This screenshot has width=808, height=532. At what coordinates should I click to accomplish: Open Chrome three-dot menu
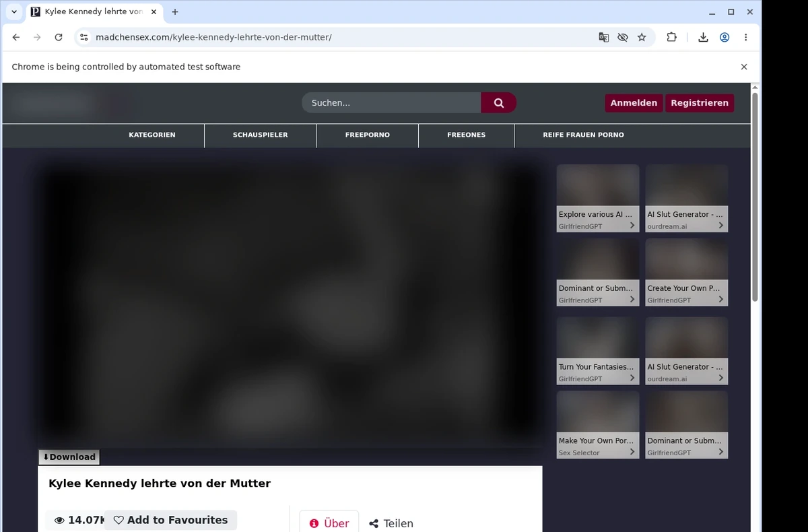[745, 38]
